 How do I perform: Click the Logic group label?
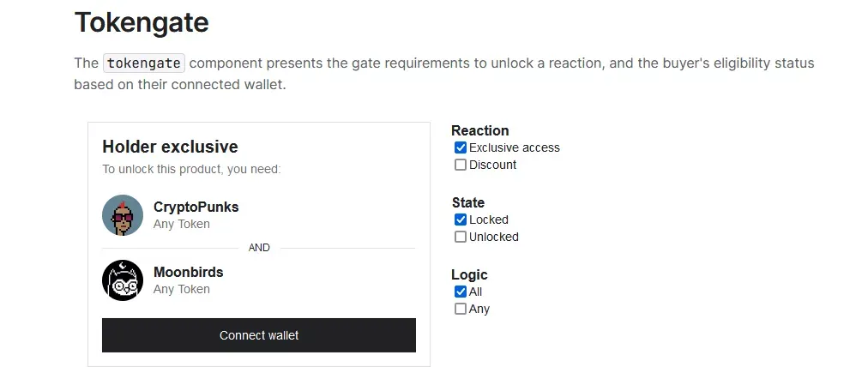click(469, 274)
